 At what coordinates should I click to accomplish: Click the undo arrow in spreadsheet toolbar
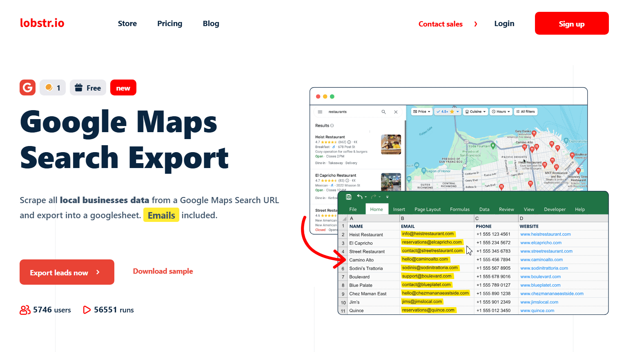pyautogui.click(x=360, y=197)
